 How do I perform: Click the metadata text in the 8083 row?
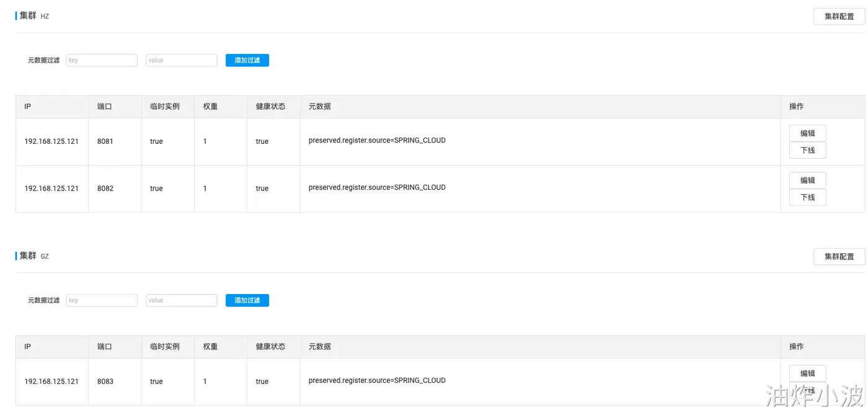377,381
